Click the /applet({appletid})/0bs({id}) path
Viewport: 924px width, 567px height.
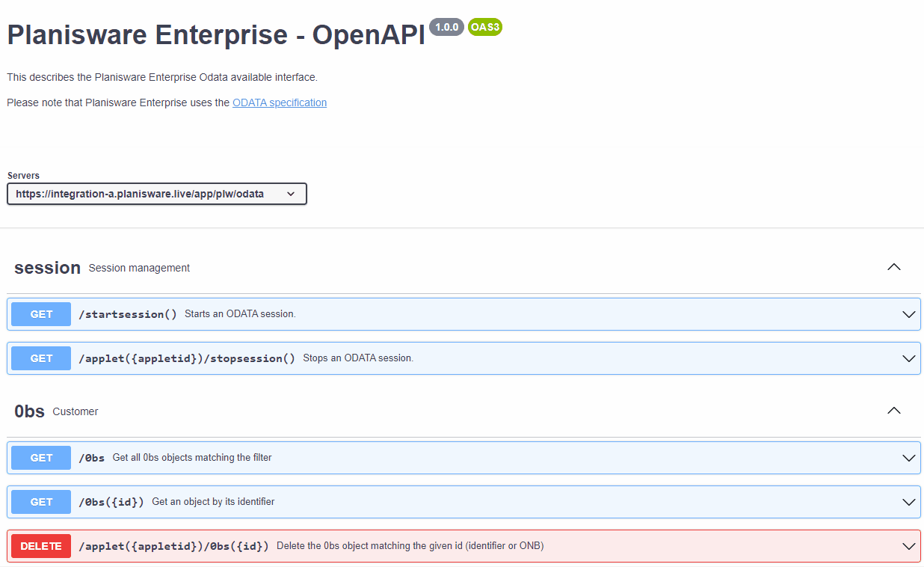pos(173,546)
